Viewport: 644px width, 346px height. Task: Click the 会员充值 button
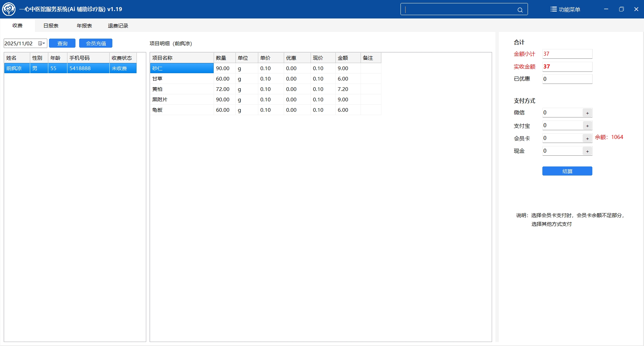point(96,43)
